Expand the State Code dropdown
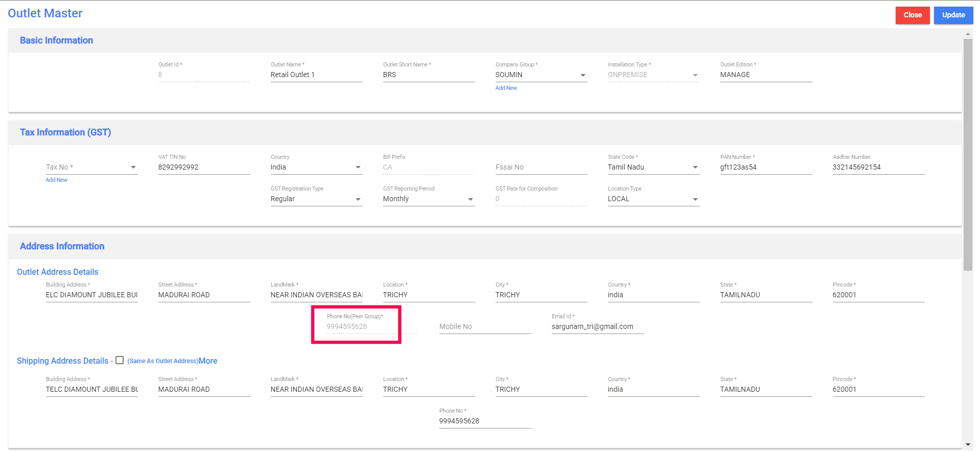The width and height of the screenshot is (980, 451). 653,168
